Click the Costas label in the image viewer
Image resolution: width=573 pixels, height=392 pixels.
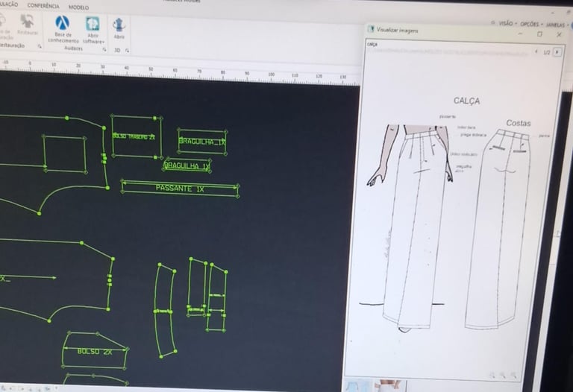519,124
